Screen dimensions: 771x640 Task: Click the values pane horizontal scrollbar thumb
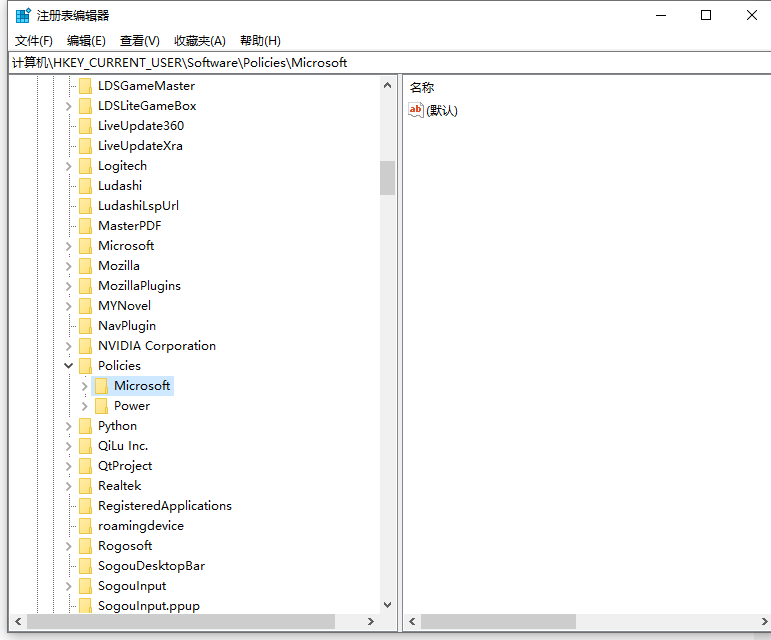click(x=498, y=622)
